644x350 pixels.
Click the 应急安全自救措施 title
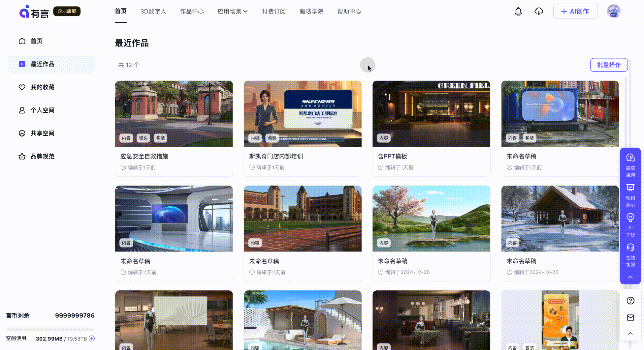pyautogui.click(x=144, y=157)
